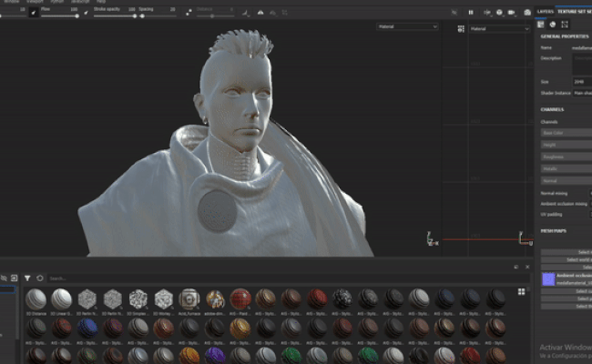Select the 3D Simplex noise thumbnail
Screen dimensions: 592x364
[138, 299]
